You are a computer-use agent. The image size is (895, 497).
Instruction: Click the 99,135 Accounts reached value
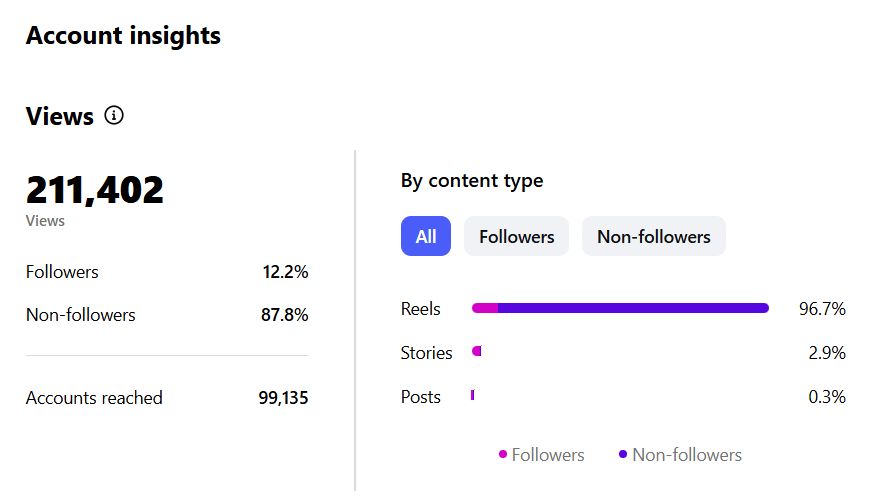pos(283,398)
